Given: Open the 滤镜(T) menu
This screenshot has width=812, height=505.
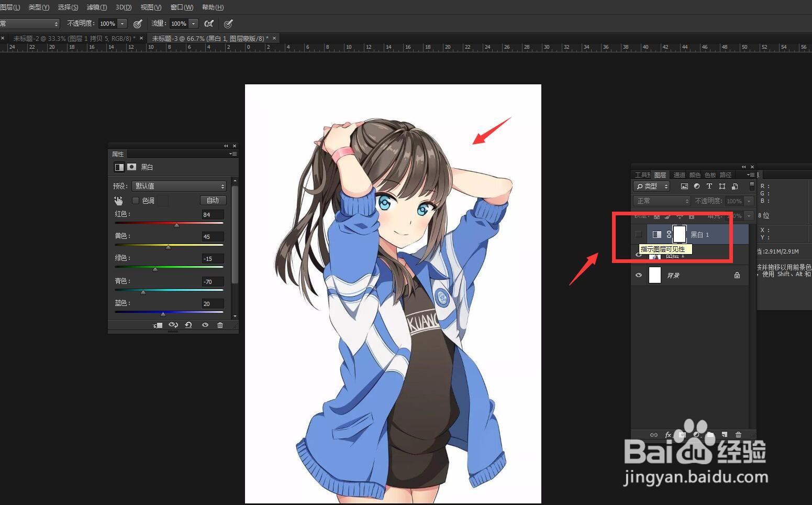Looking at the screenshot, I should 97,7.
